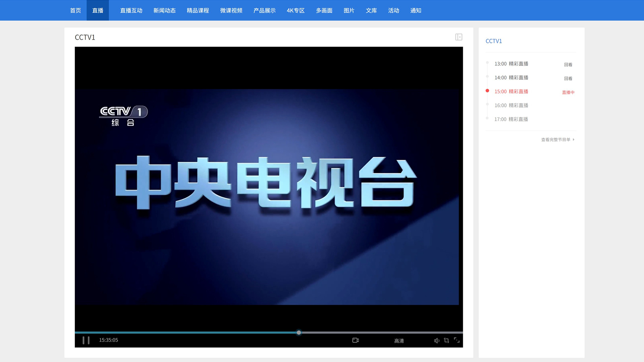Click the 直播中 label on 15:00

click(x=568, y=92)
